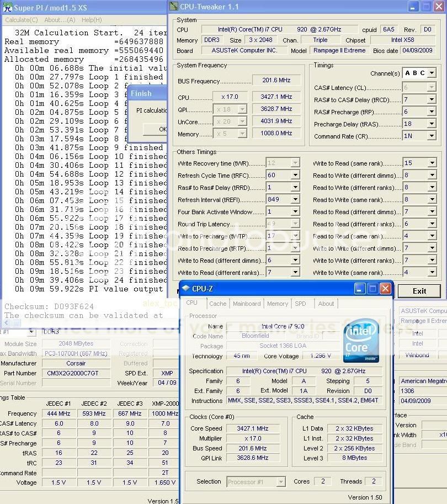Switch to Mainboard tab in CPU-Z

point(247,304)
